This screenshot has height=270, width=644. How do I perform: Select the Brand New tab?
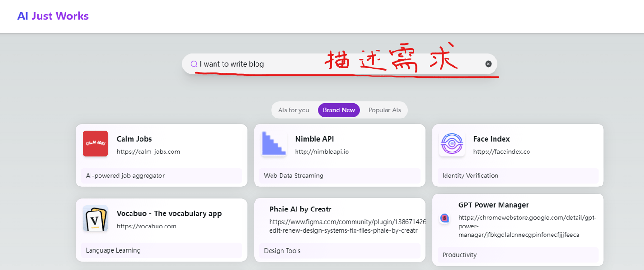[339, 110]
